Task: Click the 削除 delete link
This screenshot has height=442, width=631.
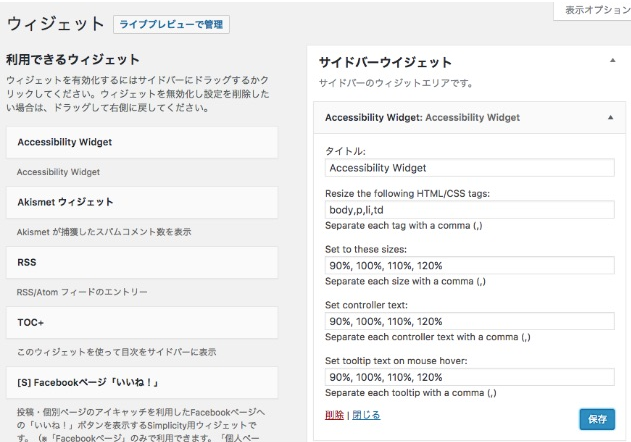Action: 334,415
